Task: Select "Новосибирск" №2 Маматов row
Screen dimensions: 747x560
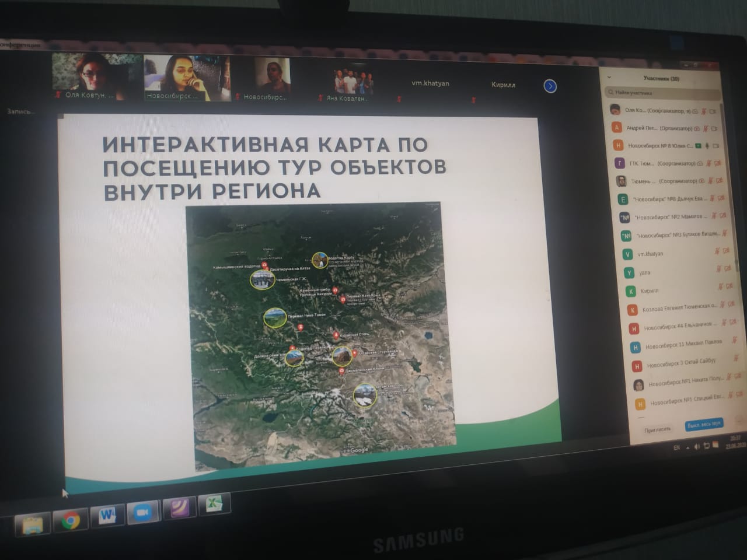Action: click(672, 217)
